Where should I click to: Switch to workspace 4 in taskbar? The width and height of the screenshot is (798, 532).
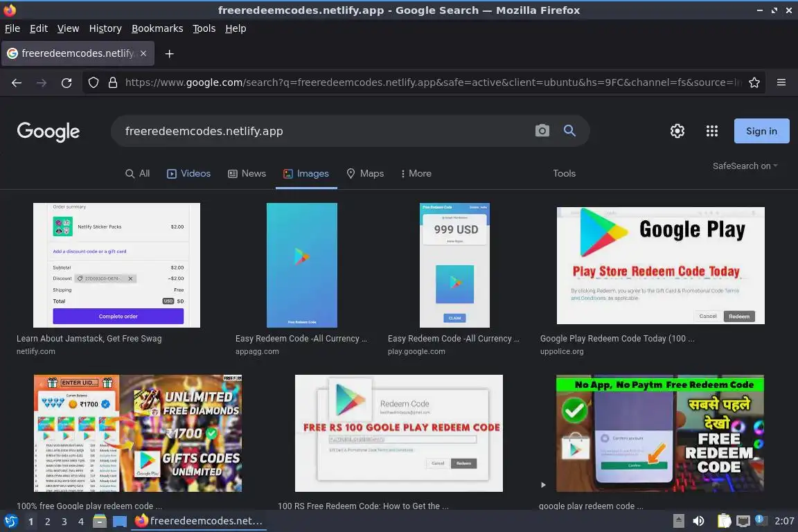point(80,522)
